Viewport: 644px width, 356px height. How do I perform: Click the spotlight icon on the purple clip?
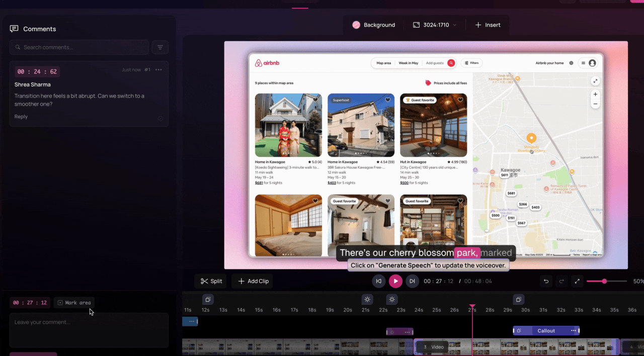point(392,332)
